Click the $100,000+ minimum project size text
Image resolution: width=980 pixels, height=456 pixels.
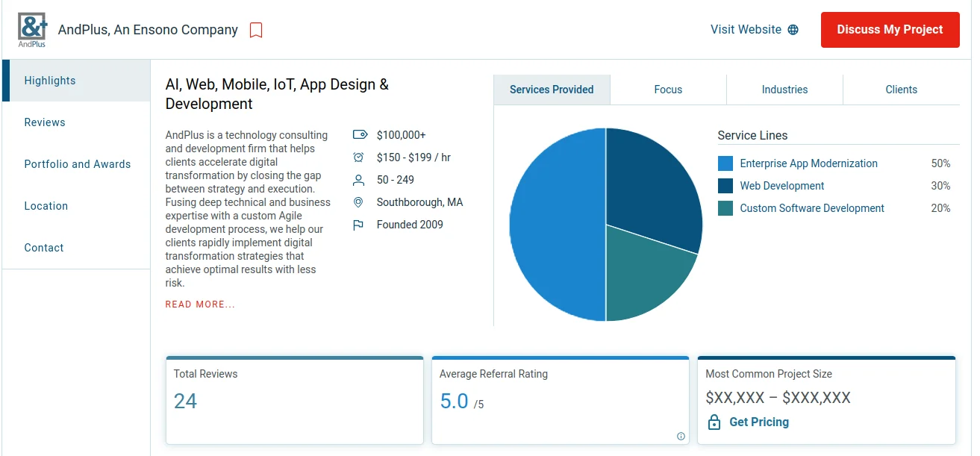pos(401,135)
